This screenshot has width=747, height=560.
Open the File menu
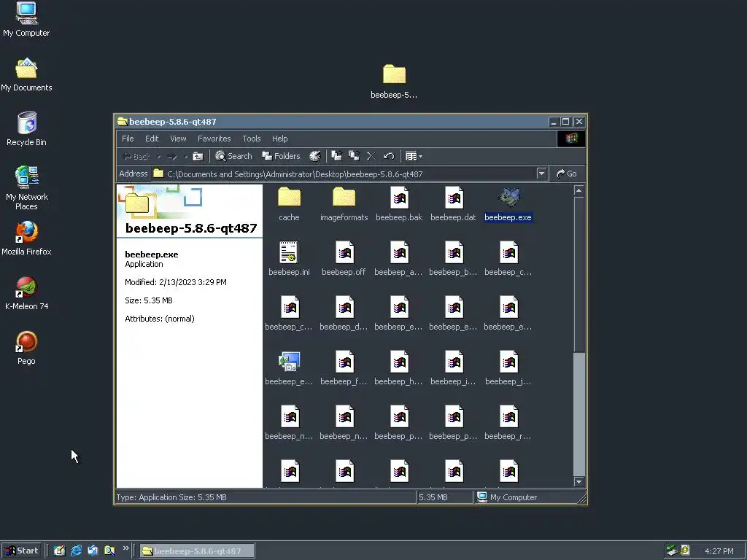(x=128, y=139)
